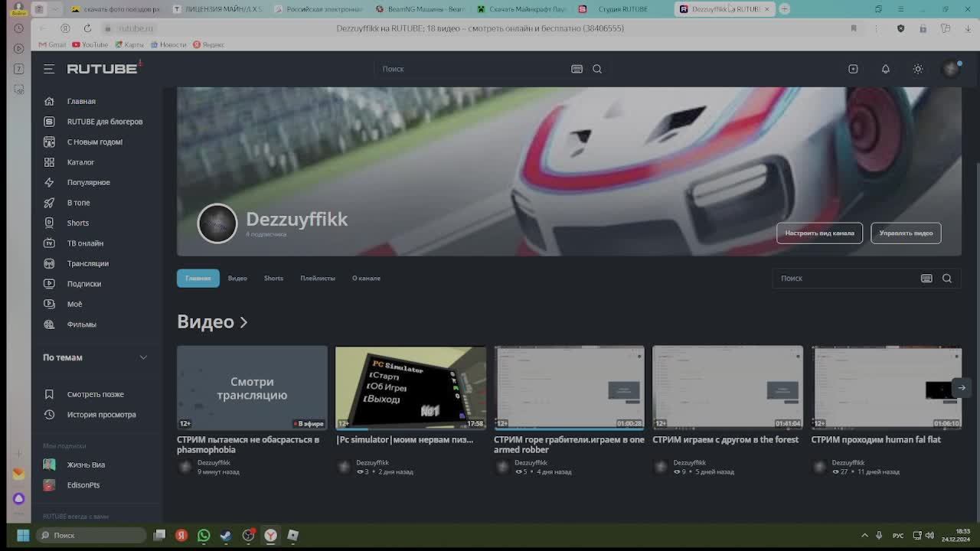This screenshot has height=551, width=980.
Task: Open the profile avatar menu in the header
Action: click(951, 69)
